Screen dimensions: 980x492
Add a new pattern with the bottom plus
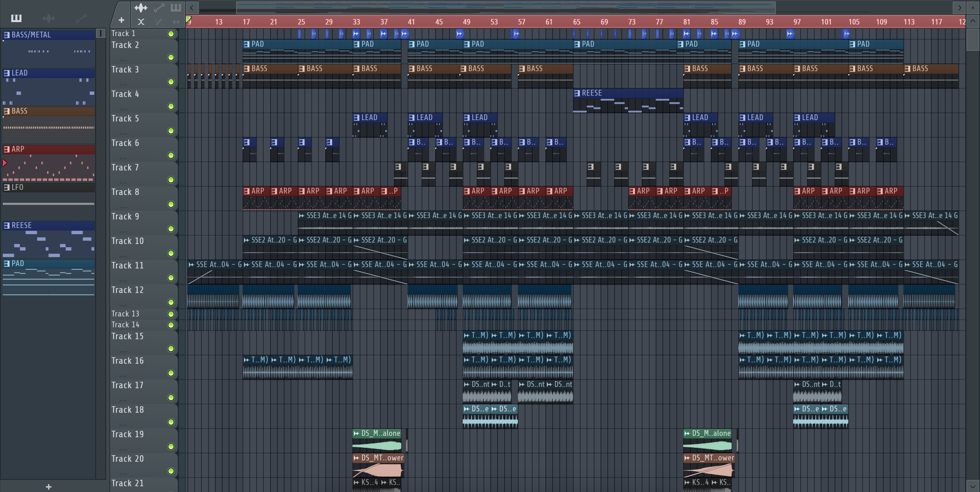pyautogui.click(x=48, y=487)
